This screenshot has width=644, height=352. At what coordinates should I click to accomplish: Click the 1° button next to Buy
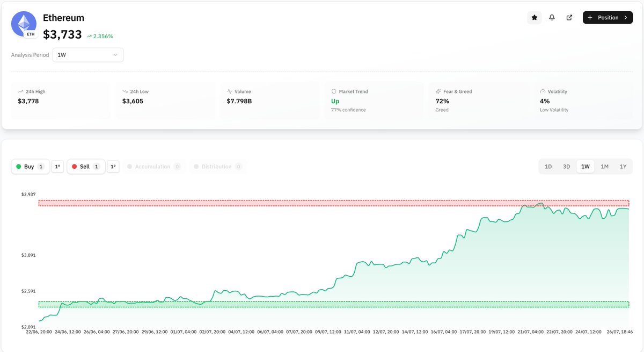click(x=57, y=167)
